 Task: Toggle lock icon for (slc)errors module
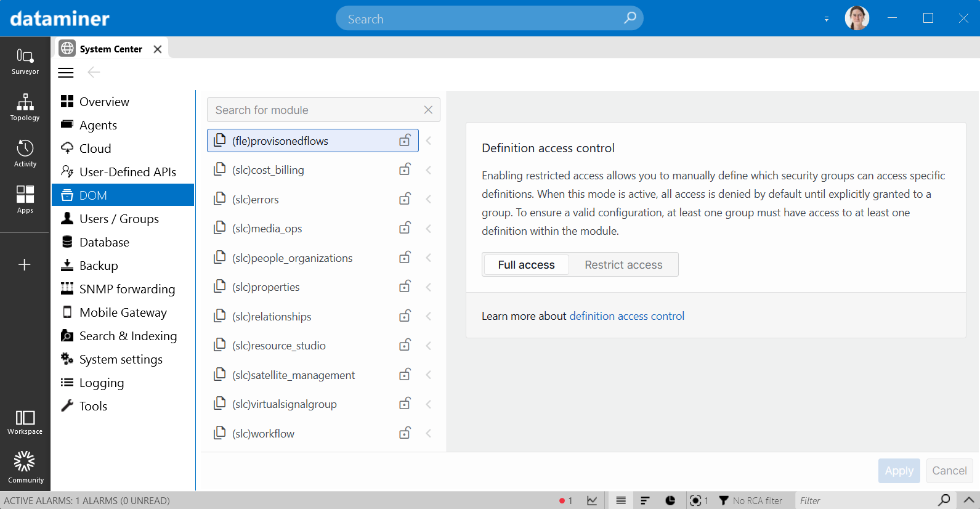405,199
